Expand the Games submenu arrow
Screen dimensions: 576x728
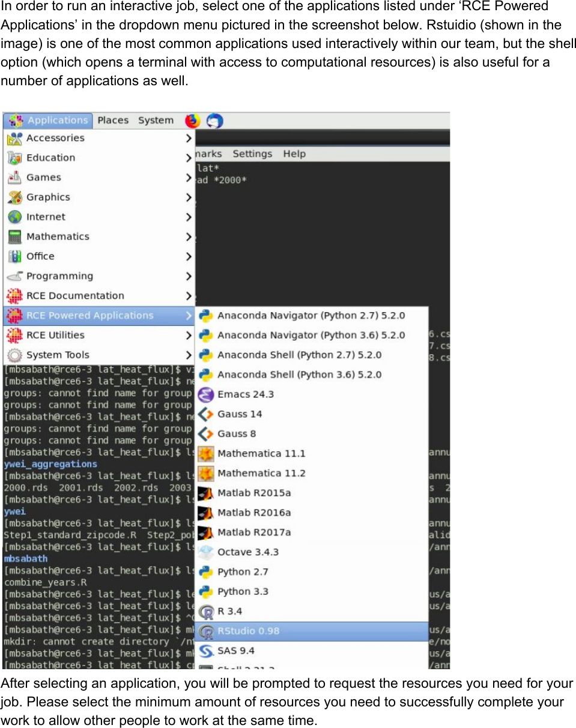pos(189,178)
